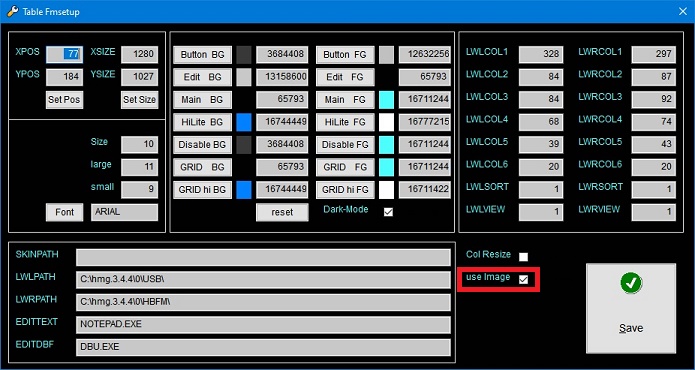Uncheck the use Image checkbox
Screen dimensions: 695x370
click(523, 280)
